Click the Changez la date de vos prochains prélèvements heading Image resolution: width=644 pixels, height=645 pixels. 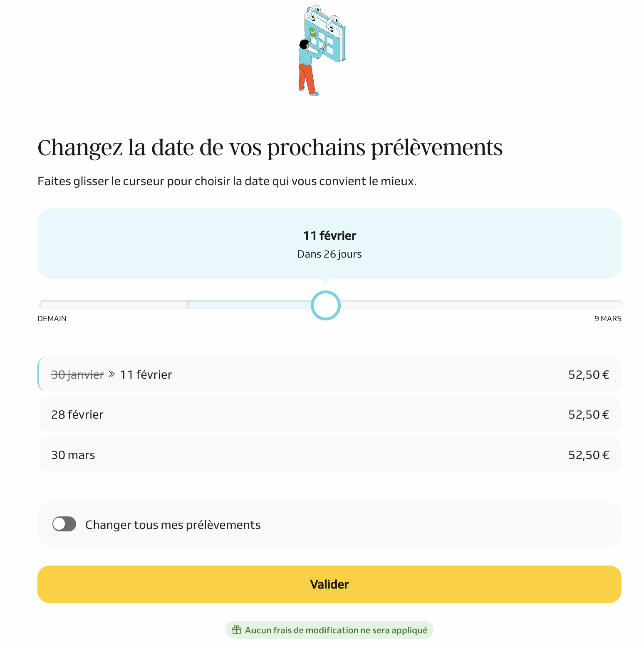270,148
